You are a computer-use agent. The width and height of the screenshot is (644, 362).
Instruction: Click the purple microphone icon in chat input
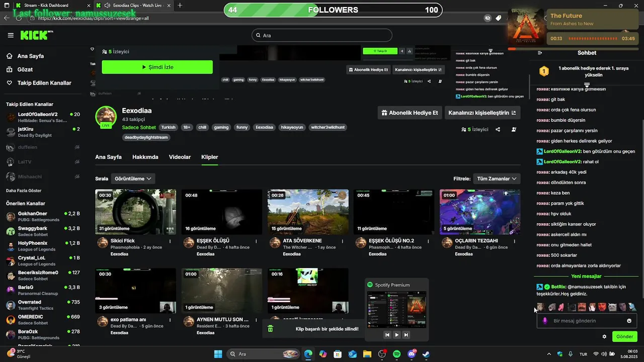pyautogui.click(x=545, y=321)
